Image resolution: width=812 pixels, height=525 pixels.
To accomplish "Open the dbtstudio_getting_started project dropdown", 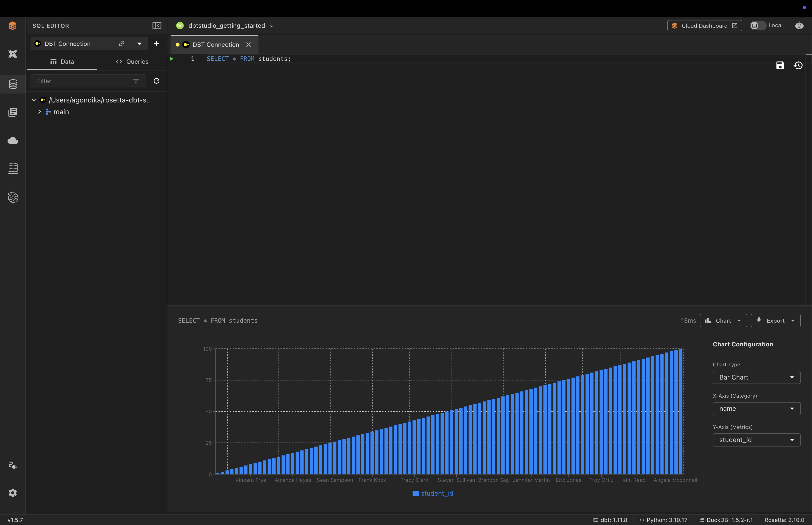I will (x=272, y=26).
